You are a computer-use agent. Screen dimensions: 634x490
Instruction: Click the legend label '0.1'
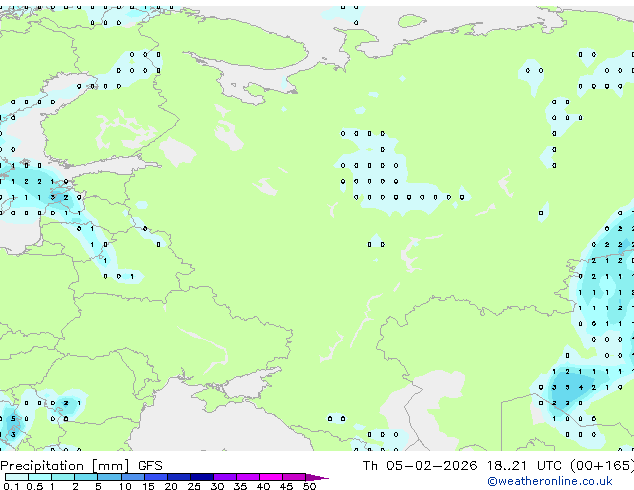[11, 486]
